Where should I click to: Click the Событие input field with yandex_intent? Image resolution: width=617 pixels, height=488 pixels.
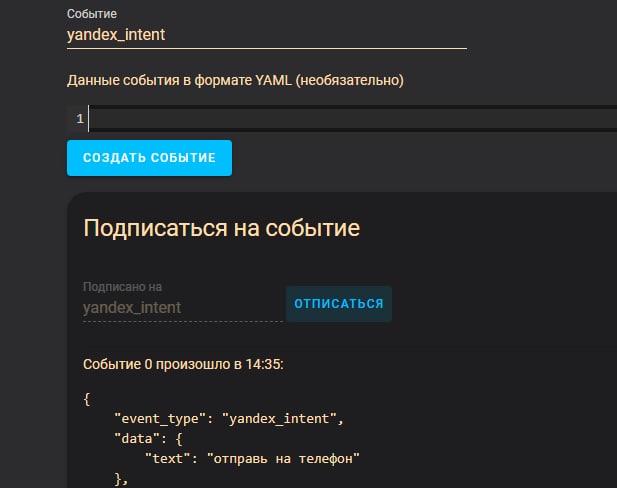click(266, 34)
